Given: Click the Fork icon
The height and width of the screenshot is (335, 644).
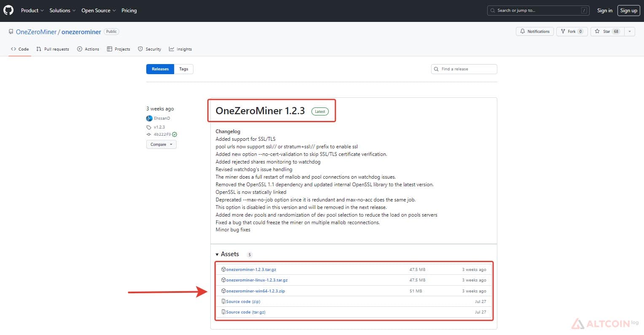Looking at the screenshot, I should tap(563, 32).
